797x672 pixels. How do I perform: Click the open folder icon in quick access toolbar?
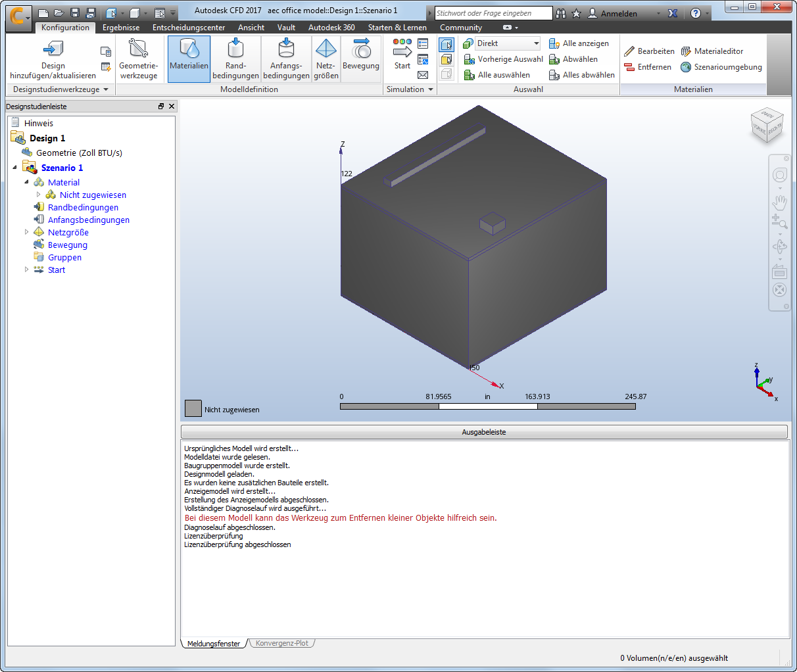click(x=59, y=13)
